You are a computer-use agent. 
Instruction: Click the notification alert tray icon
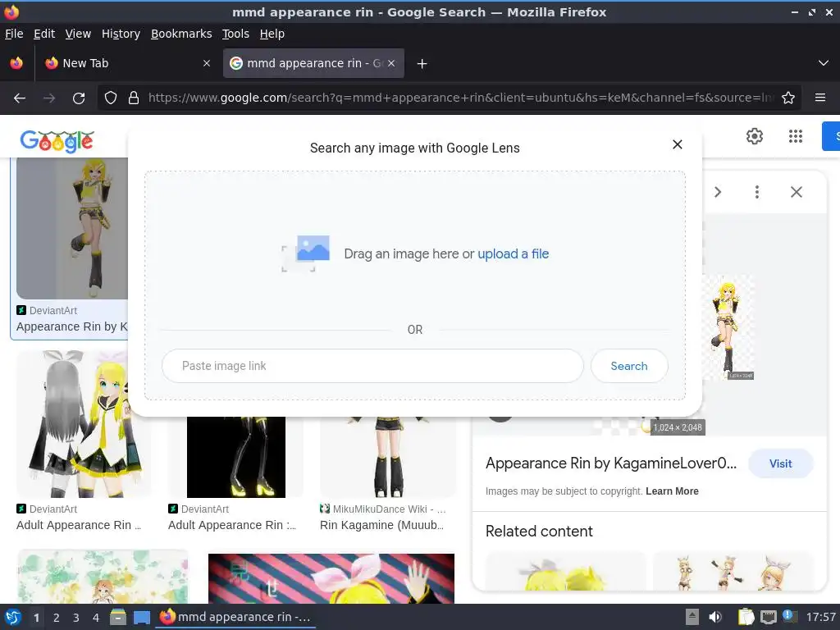click(789, 616)
